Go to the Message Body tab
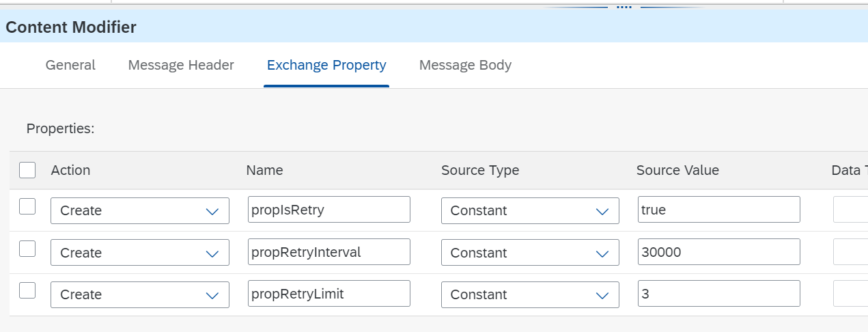 pos(465,65)
